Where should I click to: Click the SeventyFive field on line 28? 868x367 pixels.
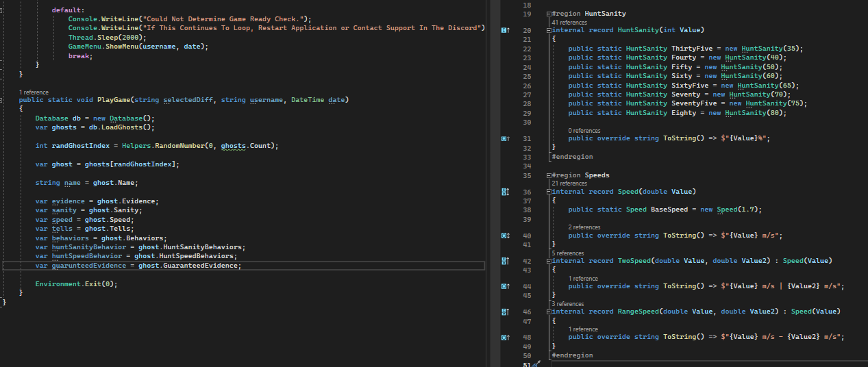[694, 103]
